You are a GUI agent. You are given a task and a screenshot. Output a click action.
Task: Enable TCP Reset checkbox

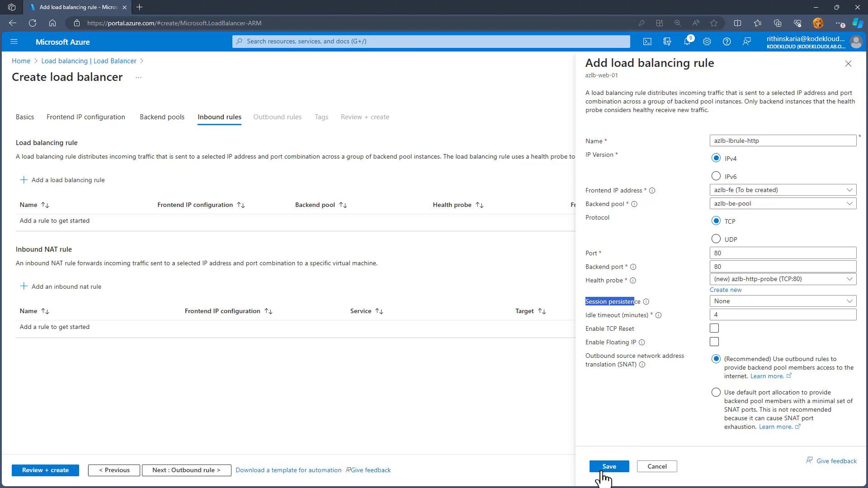714,328
